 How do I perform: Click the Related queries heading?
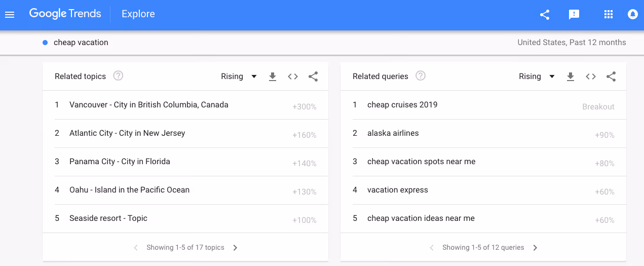[381, 77]
